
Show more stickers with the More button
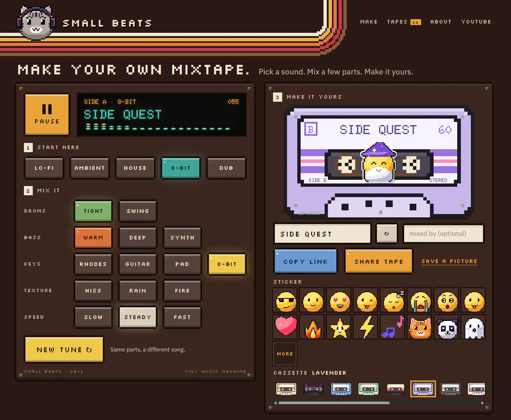[x=285, y=354]
